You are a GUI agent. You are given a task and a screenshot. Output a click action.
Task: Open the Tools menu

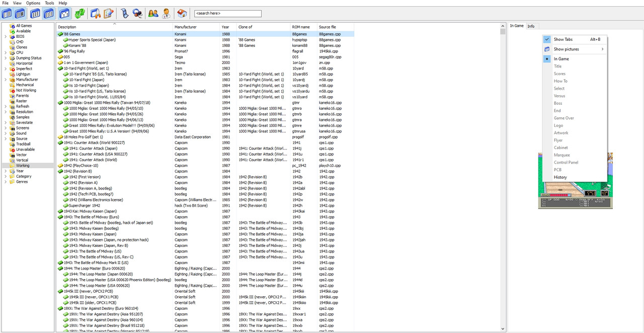click(49, 3)
